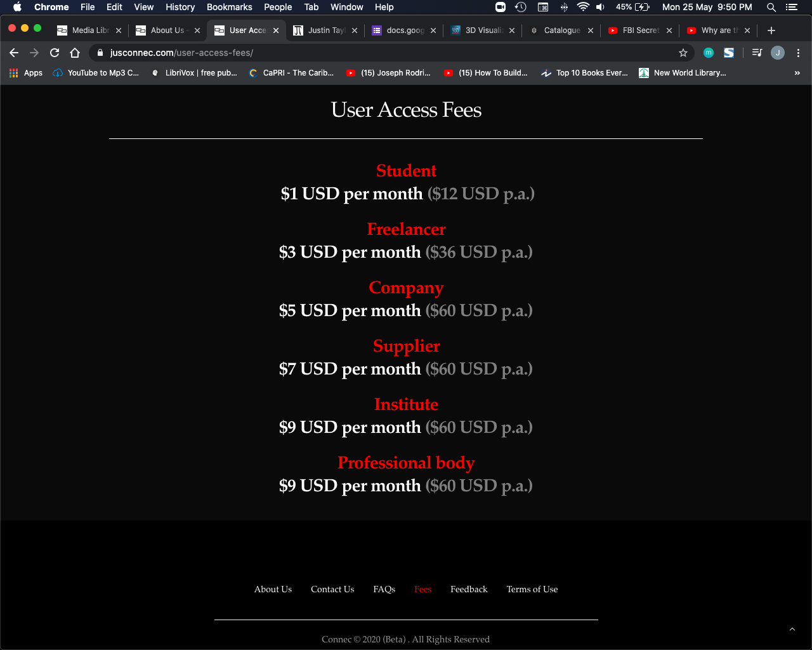Go to the browser home page icon

click(x=75, y=53)
